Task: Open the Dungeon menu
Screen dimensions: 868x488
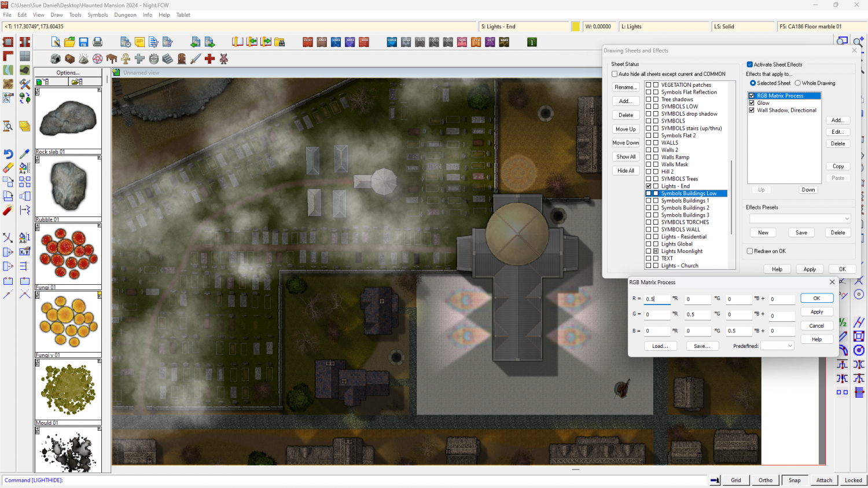Action: click(x=125, y=15)
